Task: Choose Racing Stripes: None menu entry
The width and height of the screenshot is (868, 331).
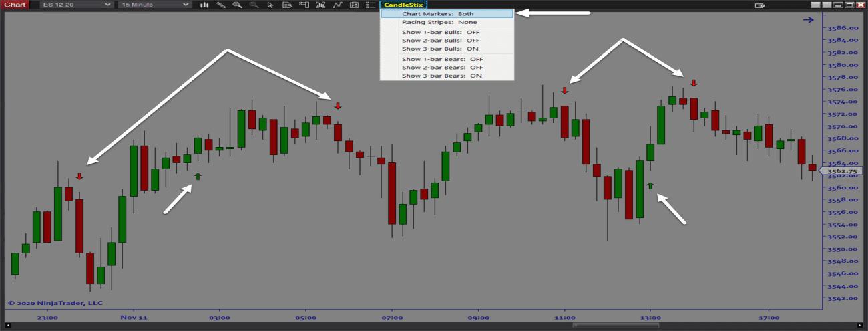Action: (x=439, y=22)
